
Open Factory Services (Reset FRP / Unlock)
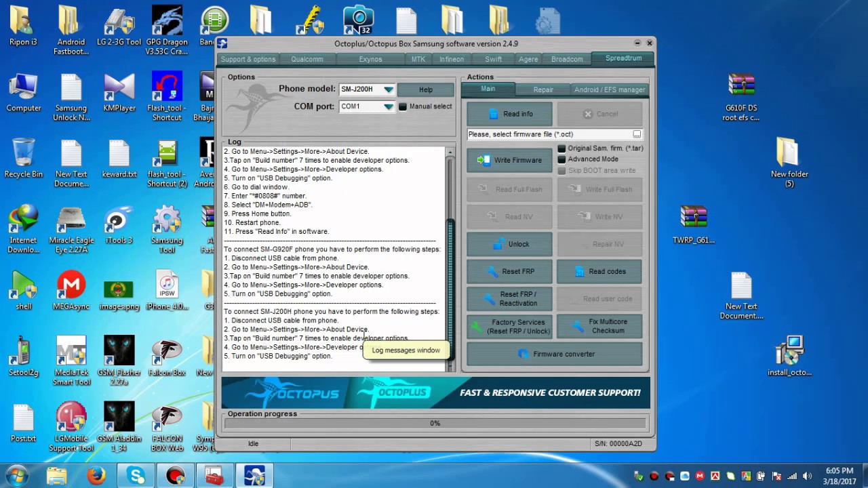click(x=509, y=327)
